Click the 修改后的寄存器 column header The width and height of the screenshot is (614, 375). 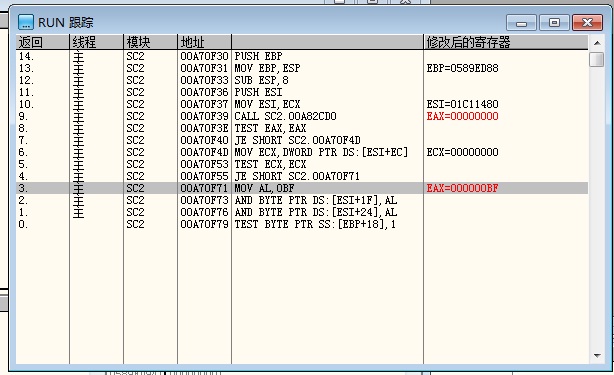point(506,42)
